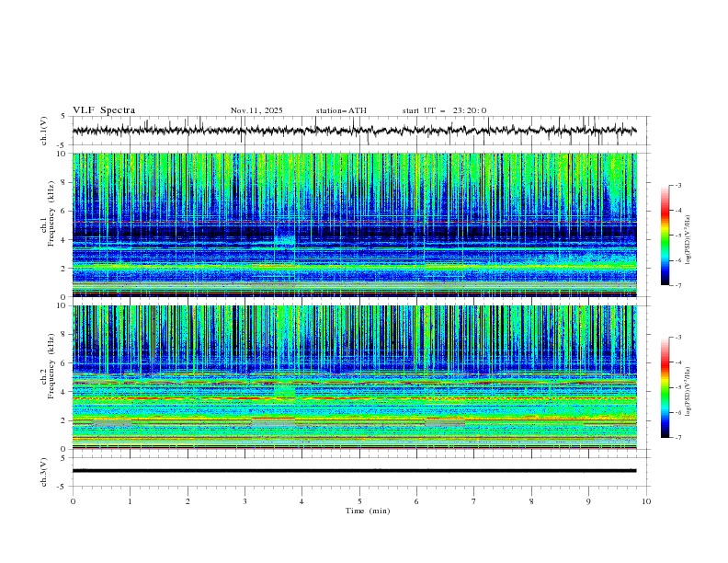Click tick label "2" on the time axis

pos(188,501)
